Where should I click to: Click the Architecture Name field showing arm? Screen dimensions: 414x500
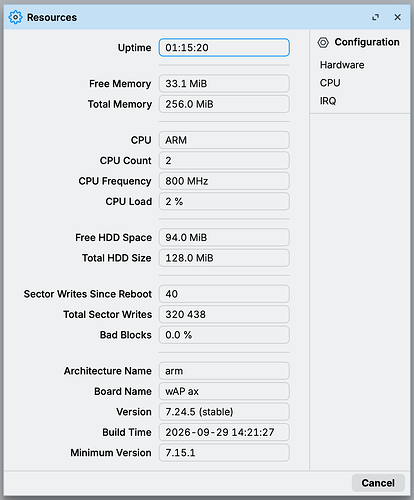coord(224,371)
